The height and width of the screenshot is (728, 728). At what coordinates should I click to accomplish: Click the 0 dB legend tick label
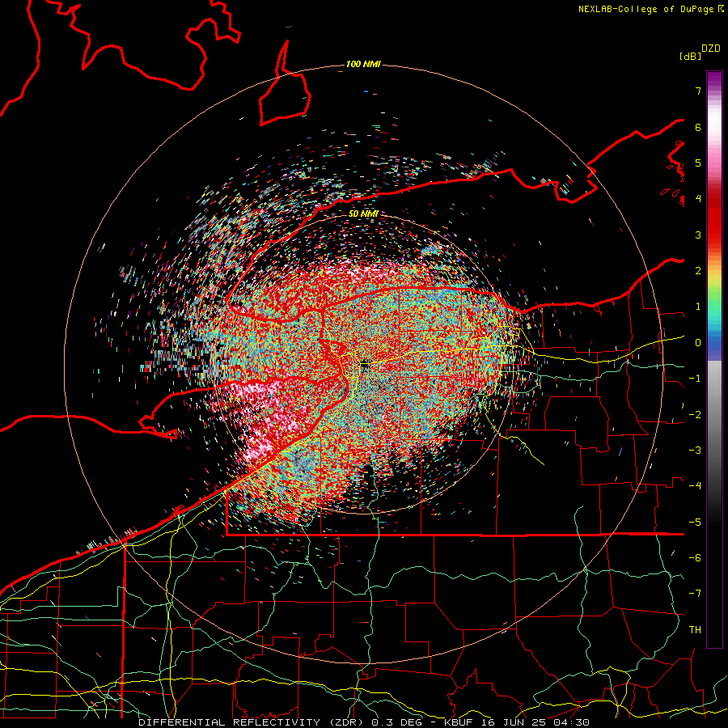click(698, 343)
